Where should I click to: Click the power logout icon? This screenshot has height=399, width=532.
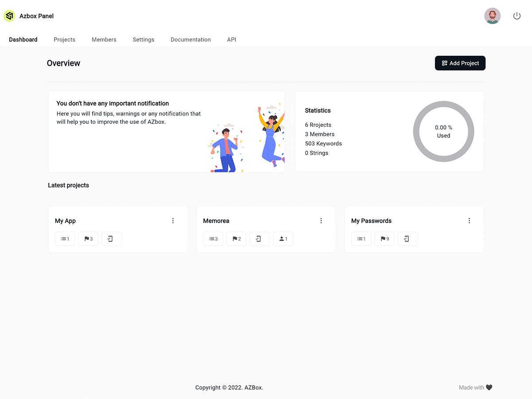coord(517,16)
